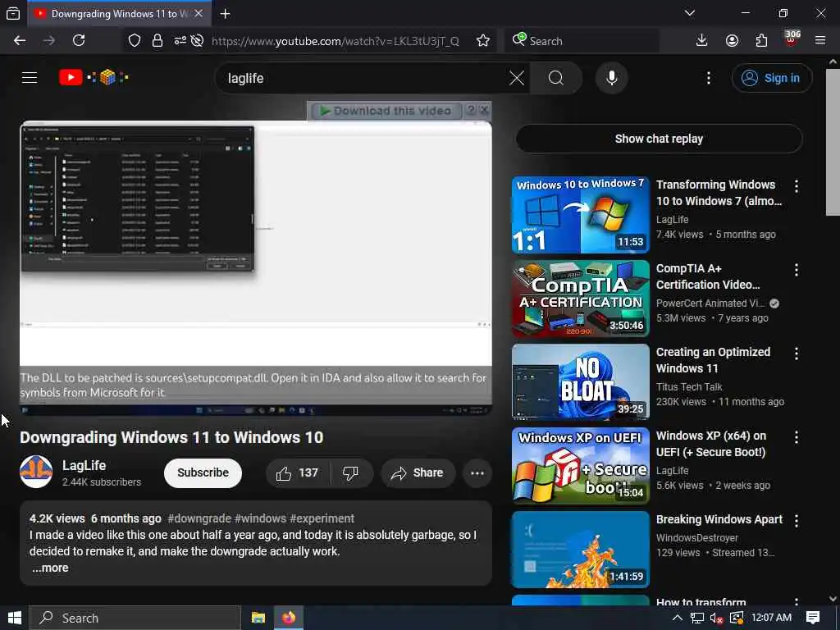Open options for CompTIA A+ video

[796, 269]
